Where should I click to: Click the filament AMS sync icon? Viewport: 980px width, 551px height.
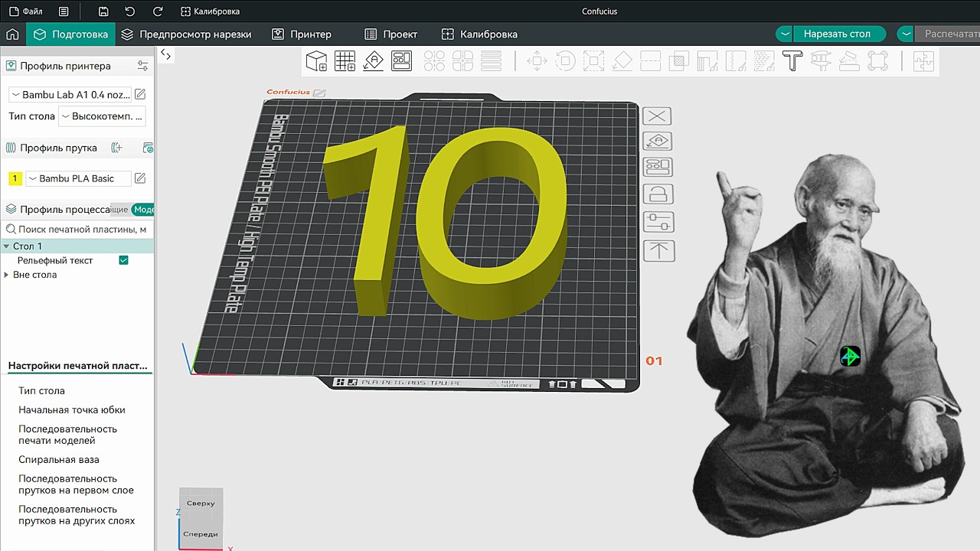pyautogui.click(x=149, y=148)
